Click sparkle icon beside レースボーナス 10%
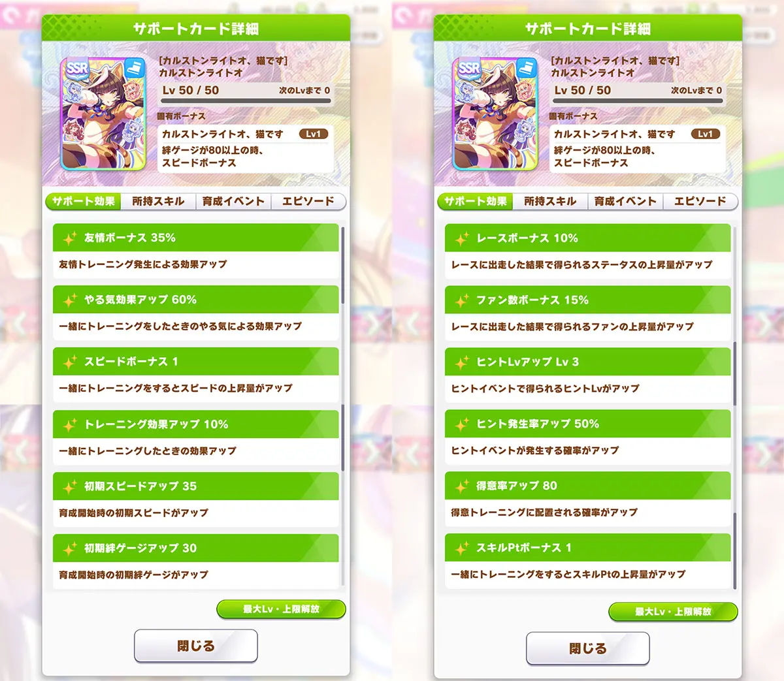Viewport: 784px width, 681px height. tap(462, 239)
